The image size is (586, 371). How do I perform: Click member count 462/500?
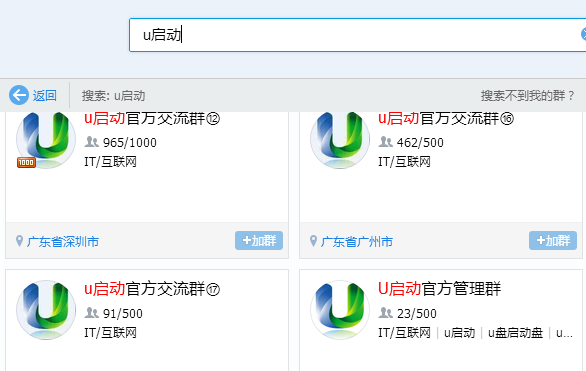click(x=420, y=143)
